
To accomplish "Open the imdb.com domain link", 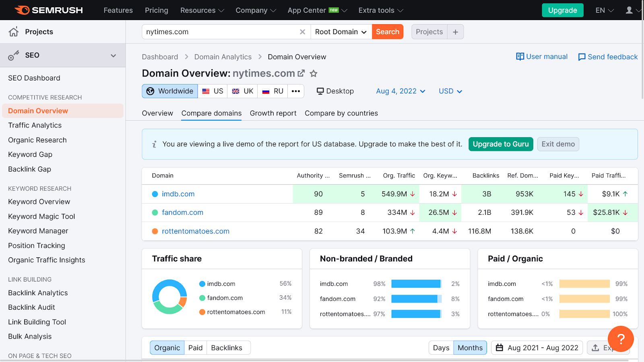I will tap(178, 194).
